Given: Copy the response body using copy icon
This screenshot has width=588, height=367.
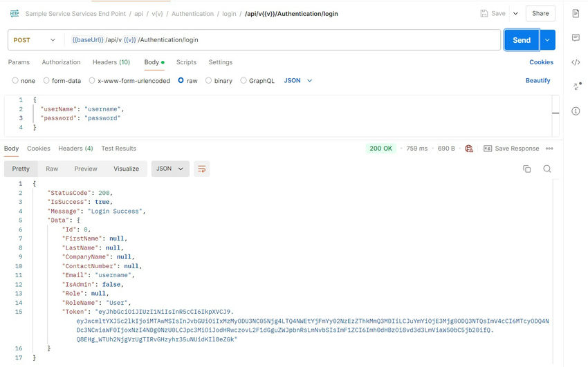Looking at the screenshot, I should coord(527,169).
